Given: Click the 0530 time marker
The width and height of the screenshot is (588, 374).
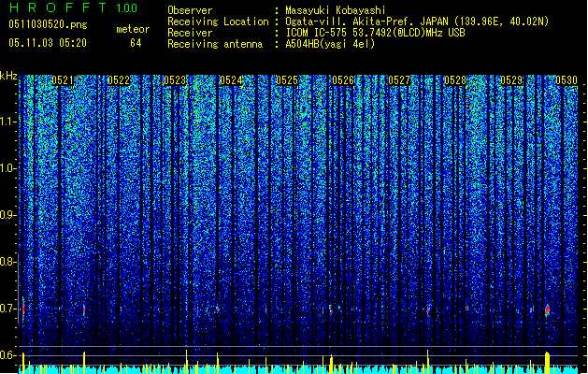Looking at the screenshot, I should click(566, 80).
